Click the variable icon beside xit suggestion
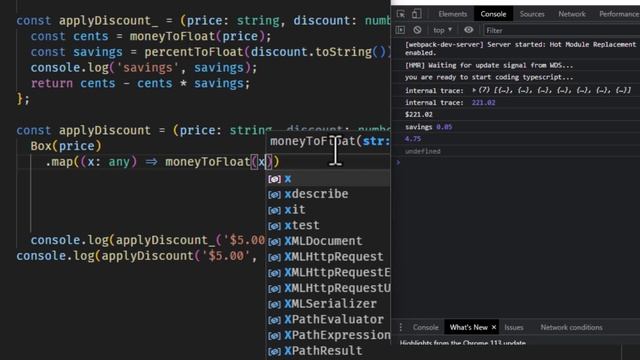The height and width of the screenshot is (360, 640). [274, 211]
